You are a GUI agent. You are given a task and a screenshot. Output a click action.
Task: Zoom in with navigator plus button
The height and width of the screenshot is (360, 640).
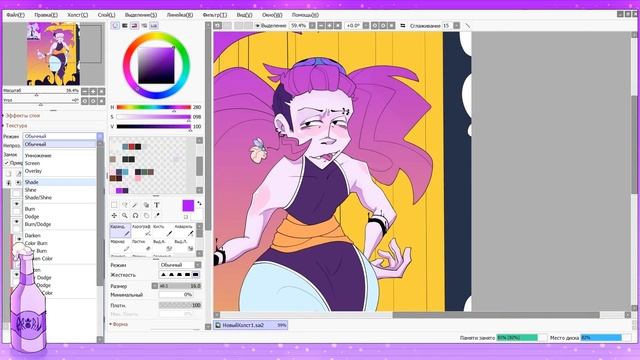tap(93, 91)
